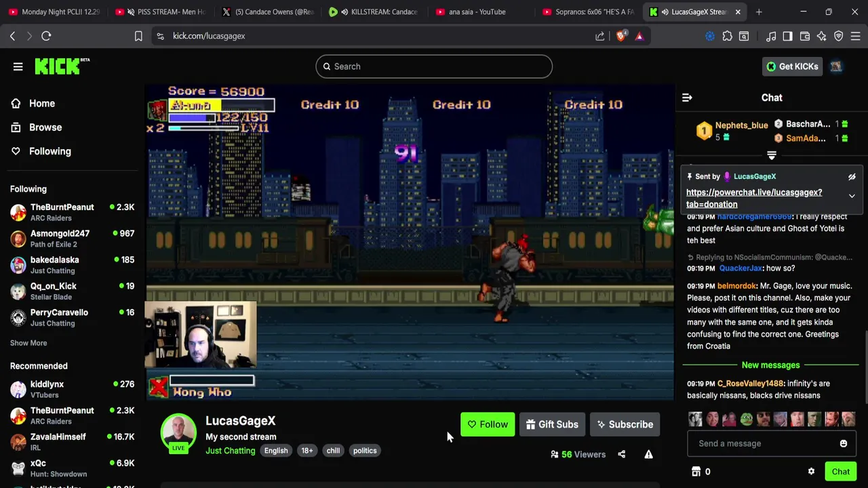868x488 pixels.
Task: Hide the pinned message
Action: point(852,177)
